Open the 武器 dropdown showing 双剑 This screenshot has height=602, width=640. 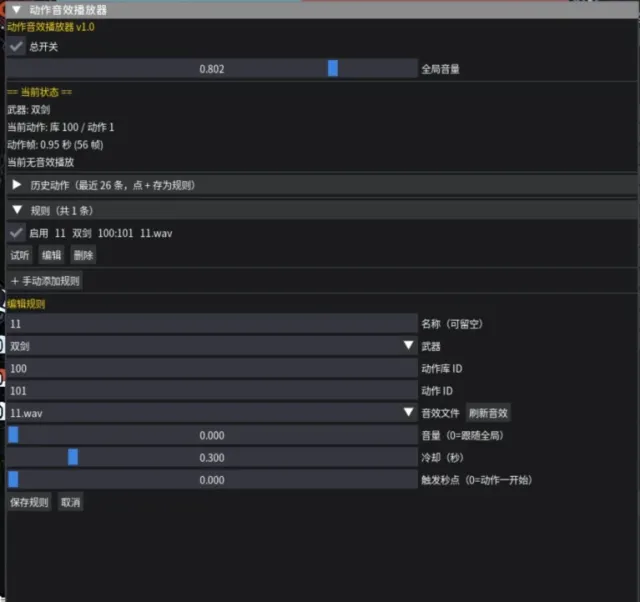coord(212,346)
